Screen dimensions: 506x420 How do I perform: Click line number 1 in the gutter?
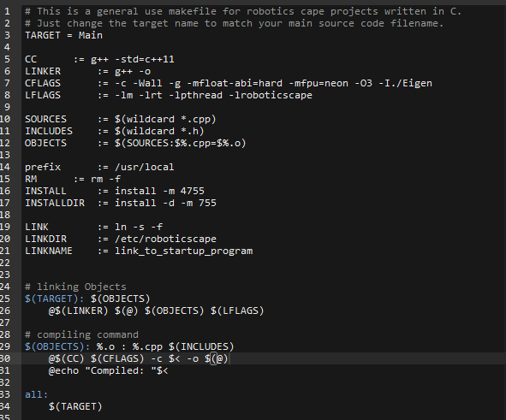7,11
